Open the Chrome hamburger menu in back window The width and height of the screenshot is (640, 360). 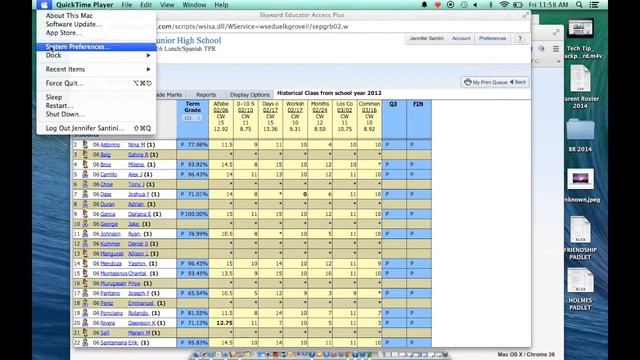(x=556, y=49)
